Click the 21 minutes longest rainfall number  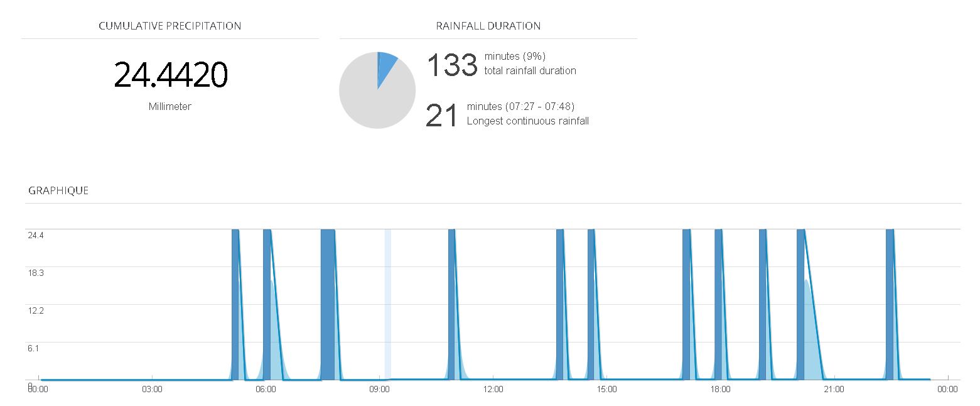(442, 116)
